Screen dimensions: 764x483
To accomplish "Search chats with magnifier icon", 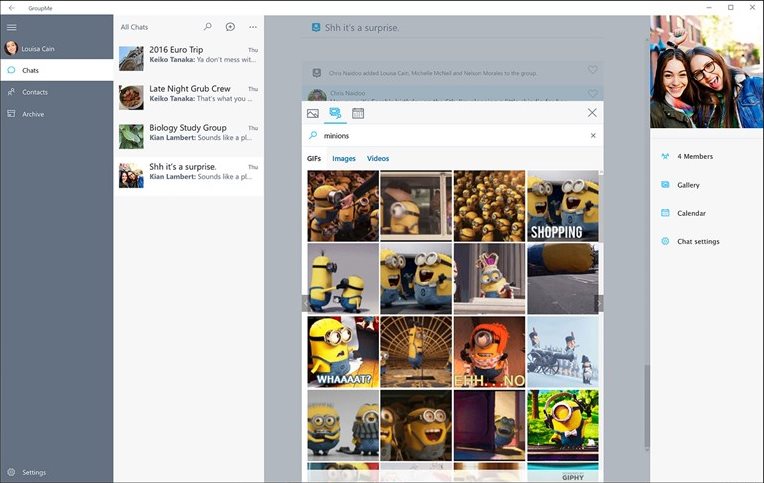I will [208, 26].
